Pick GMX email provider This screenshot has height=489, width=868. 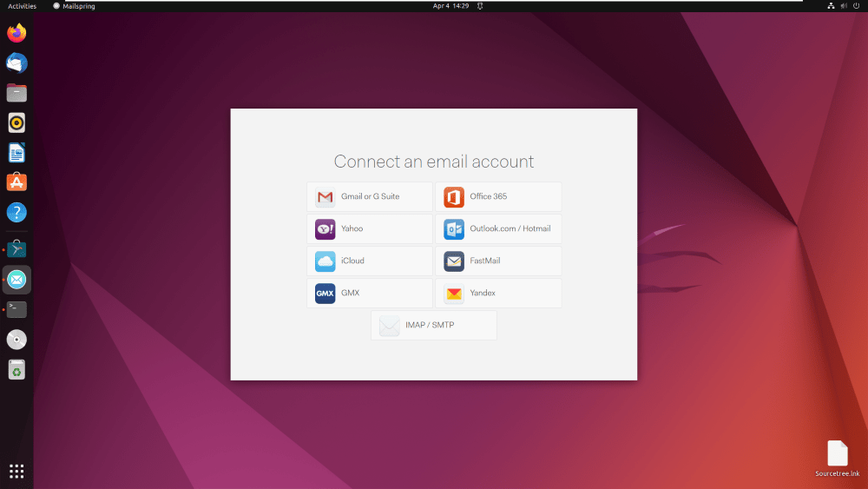[x=369, y=293]
